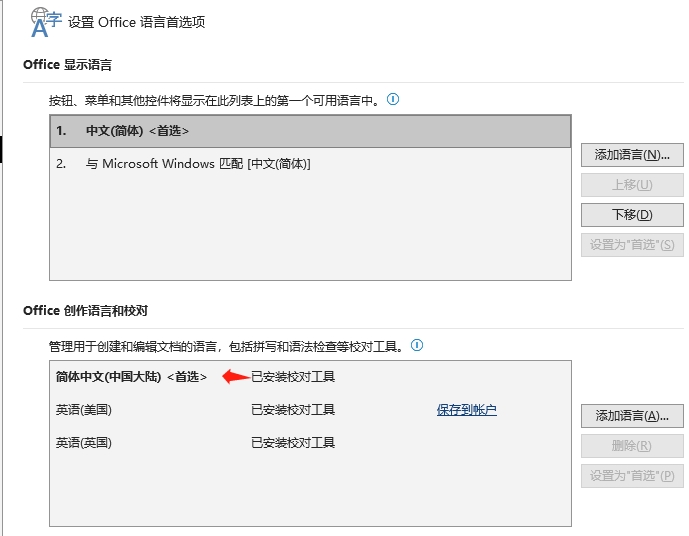This screenshot has height=536, width=689.
Task: Select 与 Microsoft Windows 匹配 language row
Action: pos(310,164)
